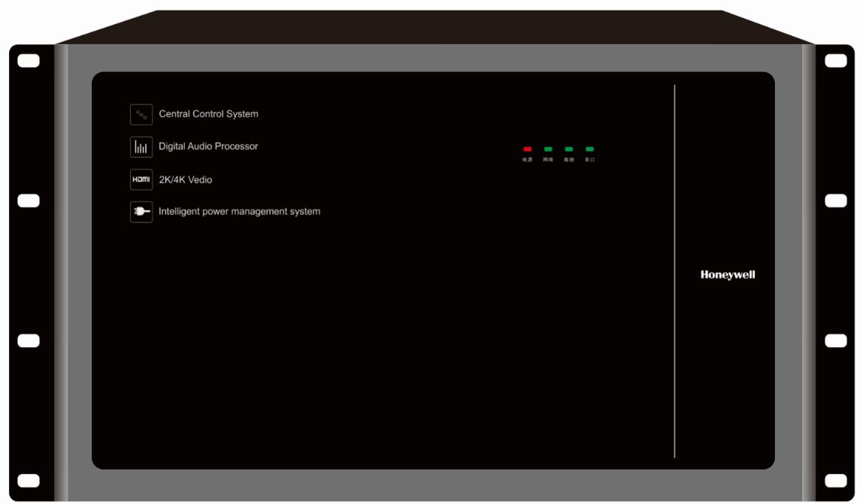
Task: Click the Central Control System icon
Action: coord(141,114)
